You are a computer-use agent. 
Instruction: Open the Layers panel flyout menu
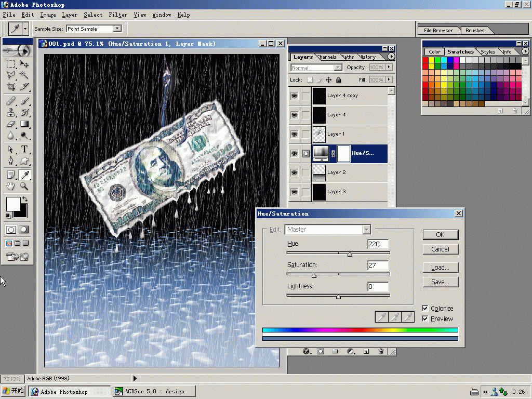pyautogui.click(x=391, y=57)
